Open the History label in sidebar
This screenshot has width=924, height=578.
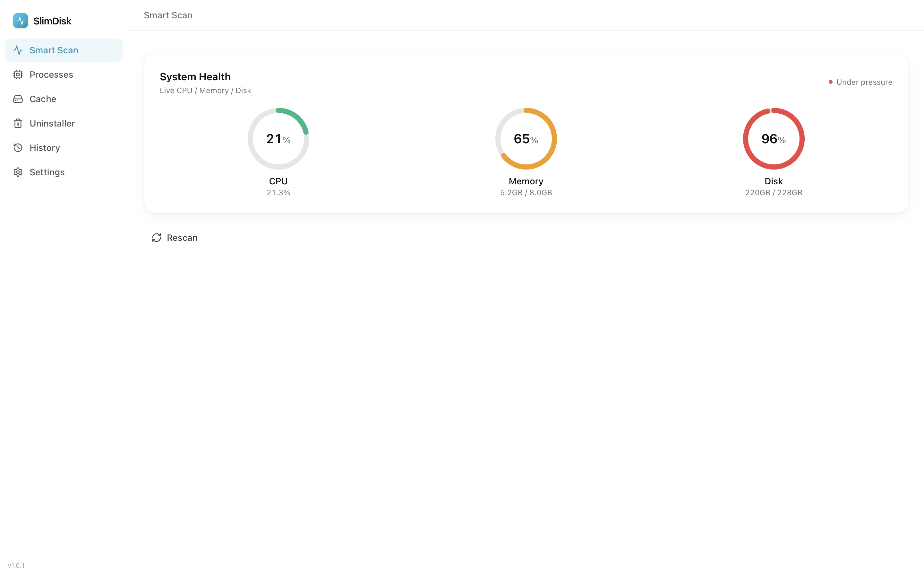pos(45,148)
